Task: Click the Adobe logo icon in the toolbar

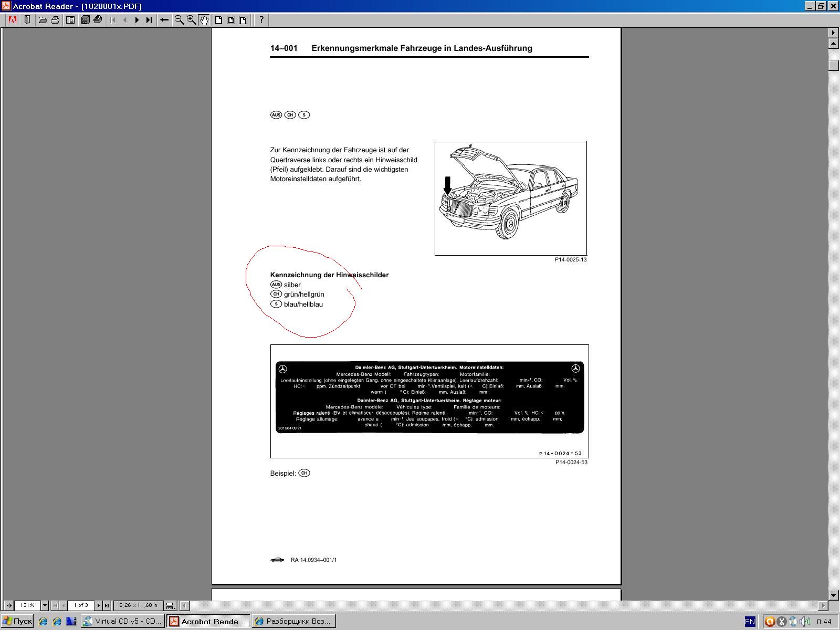Action: tap(12, 20)
